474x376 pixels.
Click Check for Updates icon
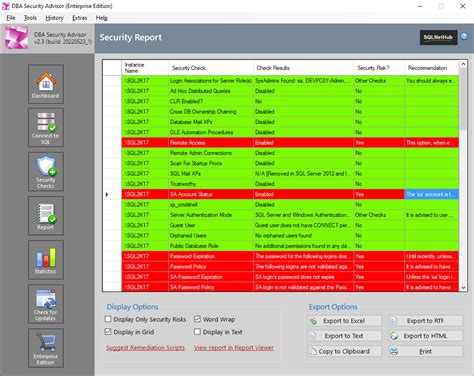coord(46,304)
